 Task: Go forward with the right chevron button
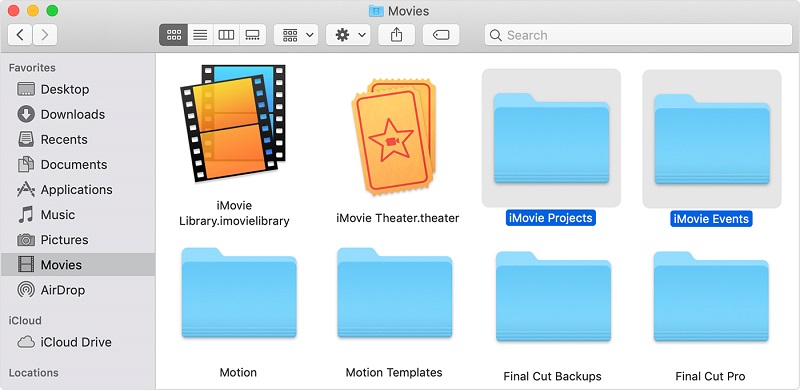click(x=45, y=35)
